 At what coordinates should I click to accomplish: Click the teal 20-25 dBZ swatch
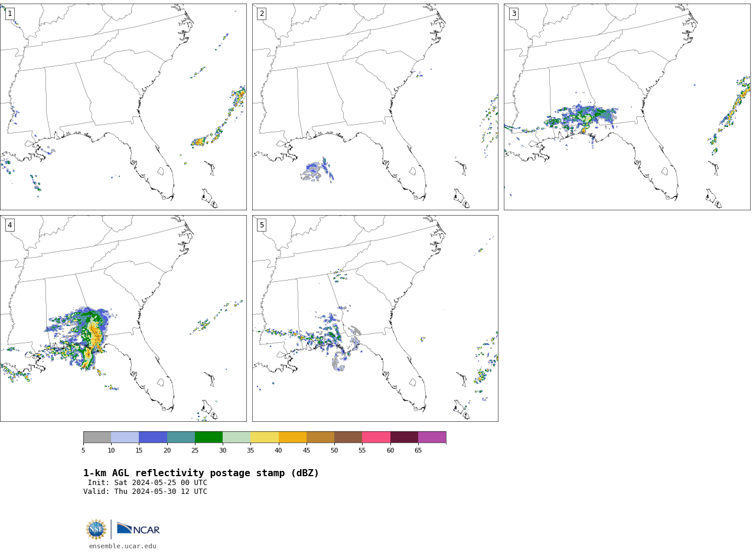click(x=181, y=437)
